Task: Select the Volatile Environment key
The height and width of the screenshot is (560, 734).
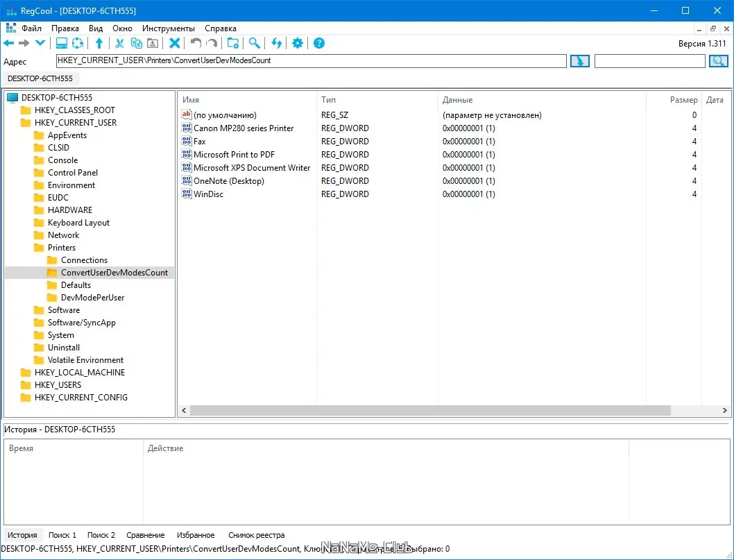Action: (85, 359)
